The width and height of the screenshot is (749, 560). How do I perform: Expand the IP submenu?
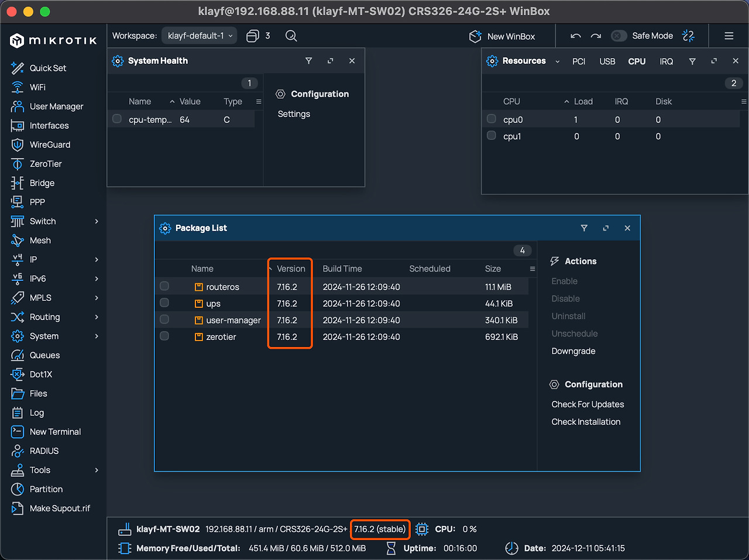[x=97, y=260]
